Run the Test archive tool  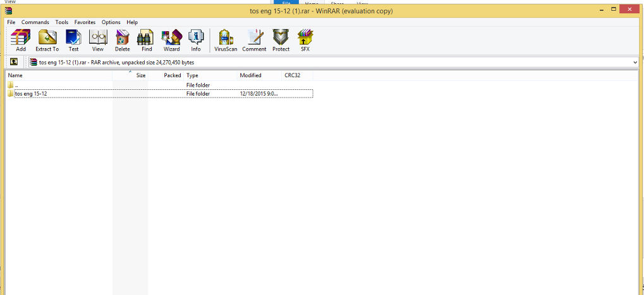pyautogui.click(x=73, y=40)
